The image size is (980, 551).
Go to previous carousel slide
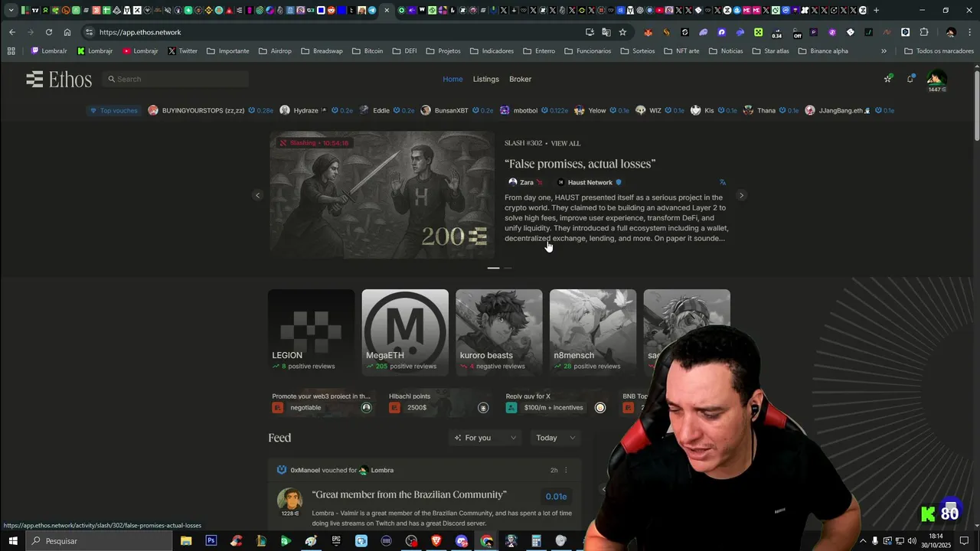[257, 195]
